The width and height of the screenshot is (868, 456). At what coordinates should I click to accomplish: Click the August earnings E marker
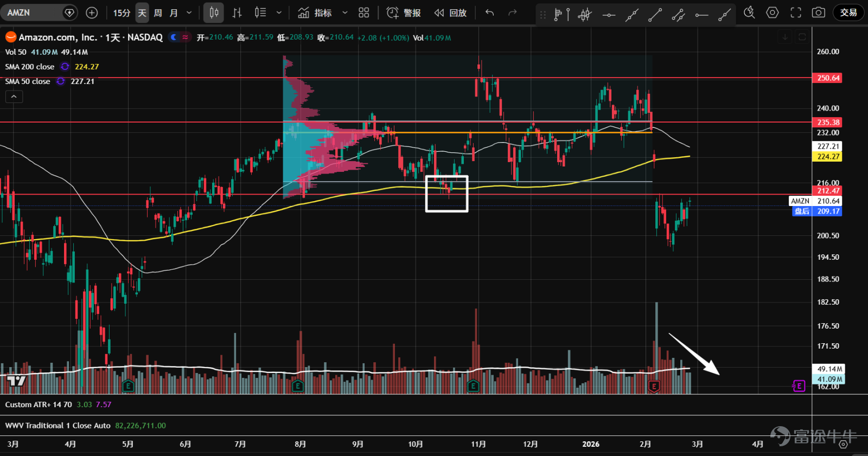click(x=297, y=386)
